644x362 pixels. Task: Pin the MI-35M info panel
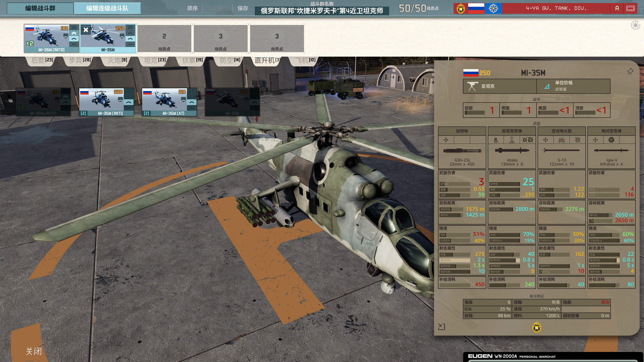tap(630, 72)
